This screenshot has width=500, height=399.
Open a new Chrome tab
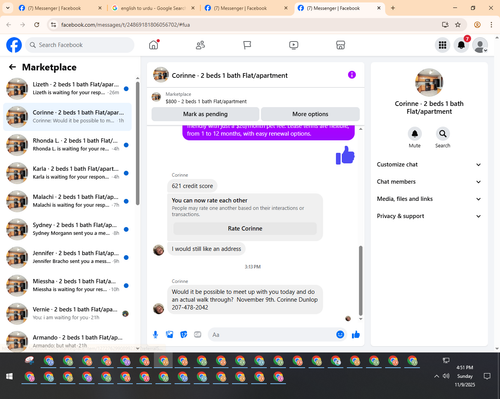393,8
